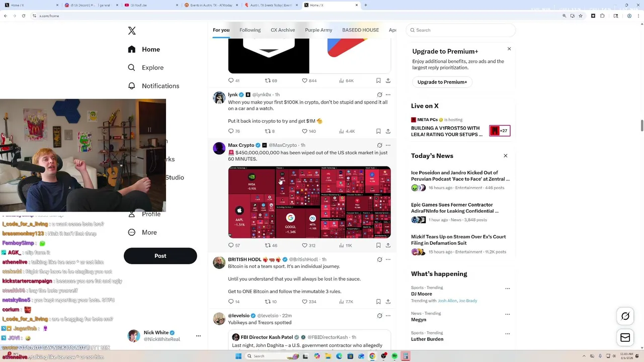Click the Windows taskbar search box
Image resolution: width=644 pixels, height=362 pixels.
(x=265, y=356)
